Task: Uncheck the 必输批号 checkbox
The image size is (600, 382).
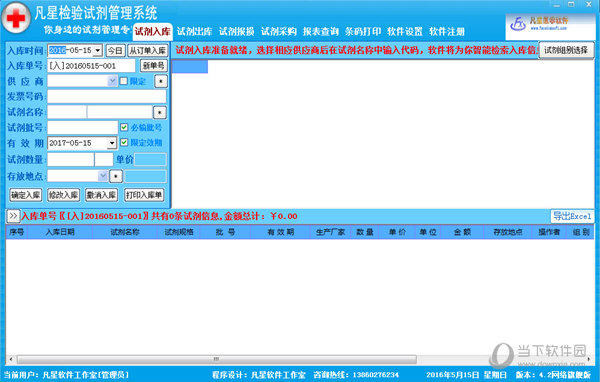Action: [124, 127]
